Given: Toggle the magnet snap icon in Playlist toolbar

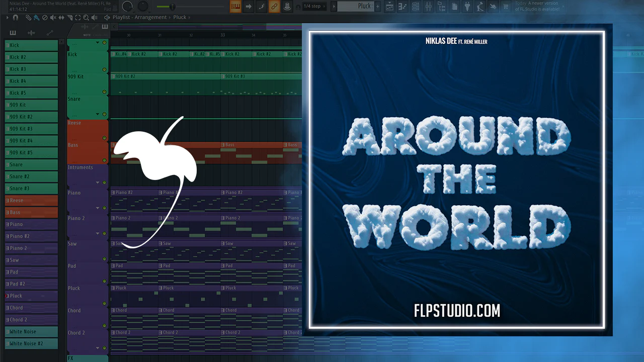Looking at the screenshot, I should [x=16, y=17].
